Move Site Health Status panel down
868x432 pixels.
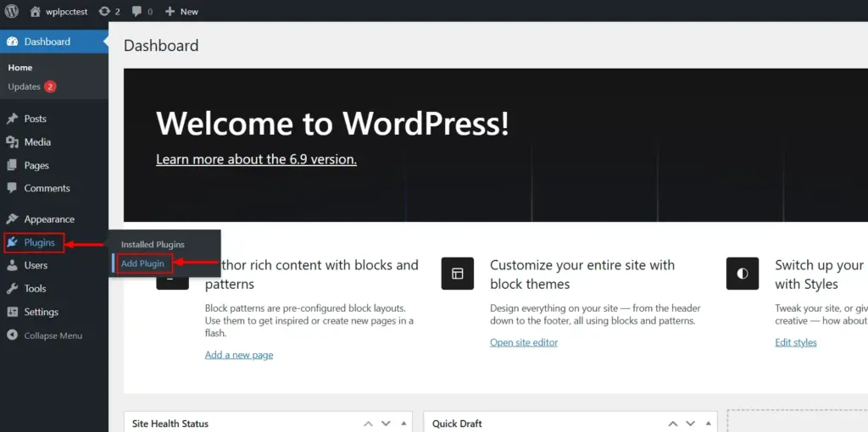click(386, 424)
